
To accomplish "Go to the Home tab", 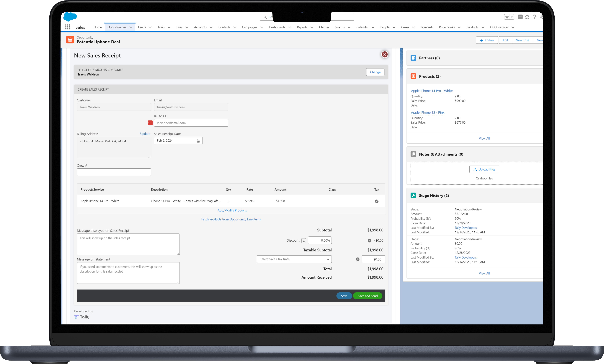I will (98, 27).
